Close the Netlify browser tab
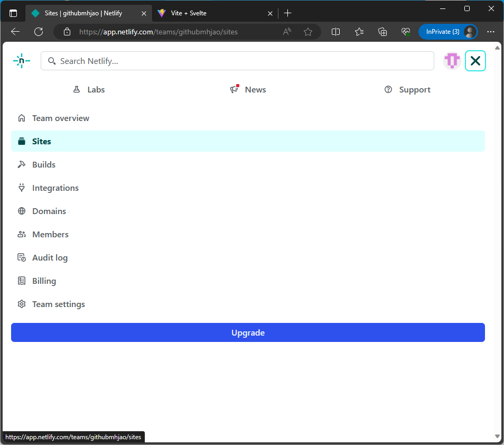 (x=144, y=14)
